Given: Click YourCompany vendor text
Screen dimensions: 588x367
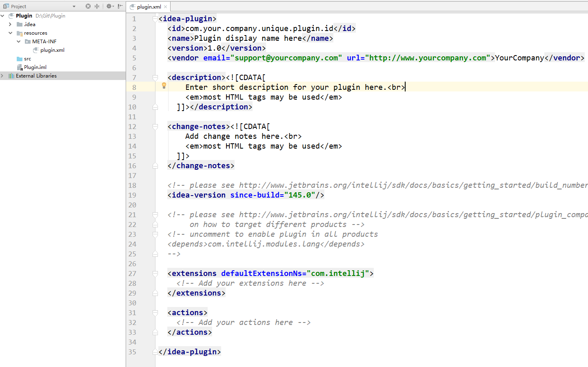Looking at the screenshot, I should click(519, 58).
